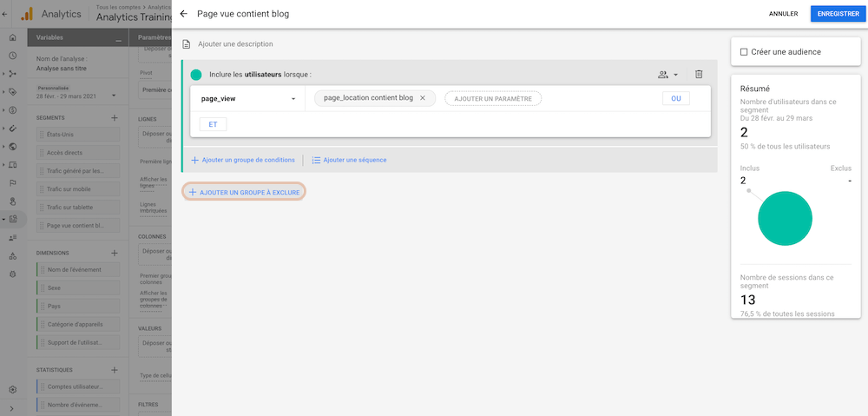
Task: Open the DebugView bug icon in sidebar
Action: tap(13, 274)
